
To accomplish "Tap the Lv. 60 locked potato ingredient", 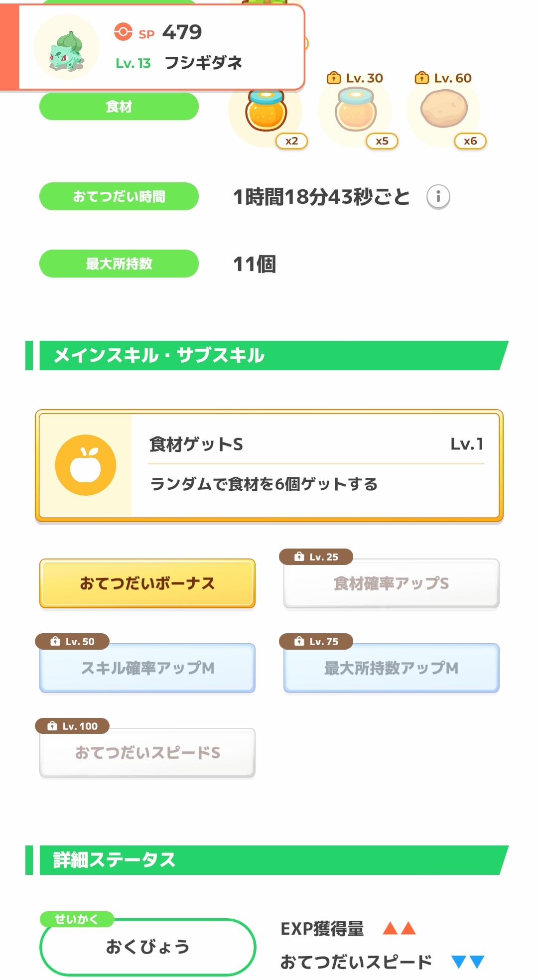I will (x=444, y=109).
